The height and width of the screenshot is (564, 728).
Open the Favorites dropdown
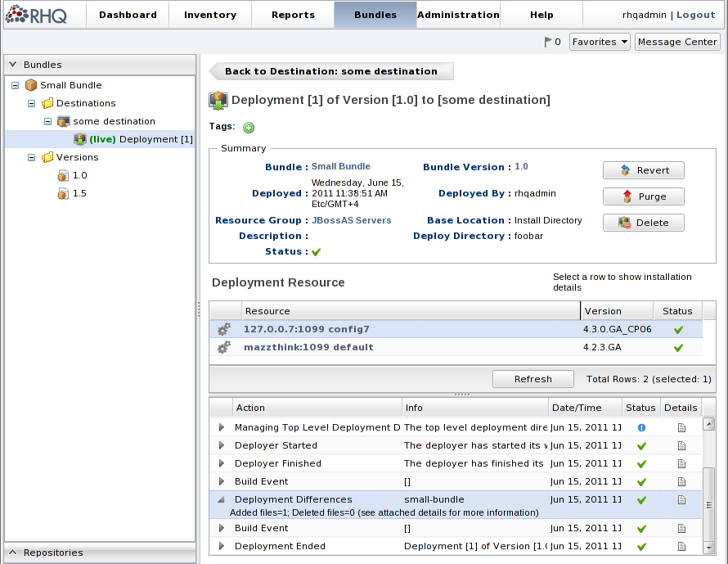pyautogui.click(x=600, y=42)
